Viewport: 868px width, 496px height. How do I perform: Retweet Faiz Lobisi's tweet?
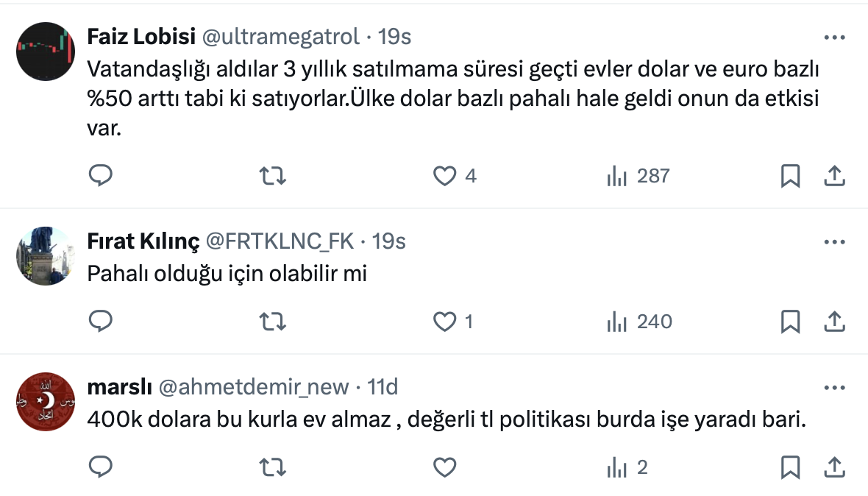[274, 176]
